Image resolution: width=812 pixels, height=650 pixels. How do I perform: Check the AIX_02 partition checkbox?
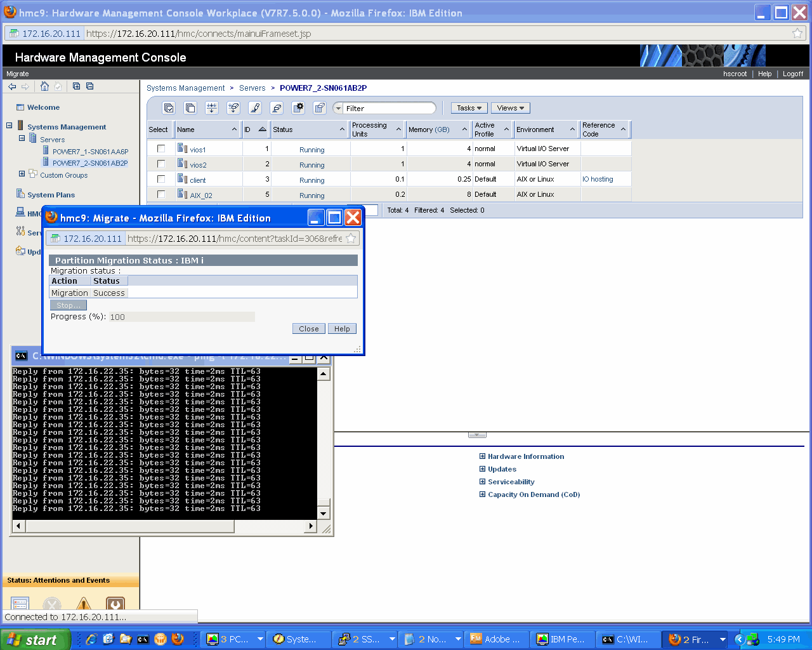(161, 194)
